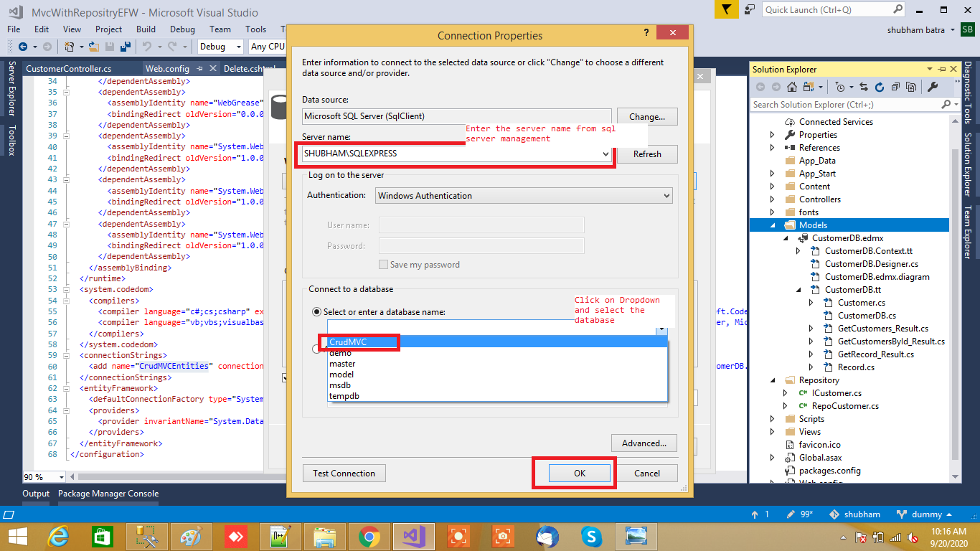
Task: Toggle Solution Explorer views switch icon
Action: 809,87
